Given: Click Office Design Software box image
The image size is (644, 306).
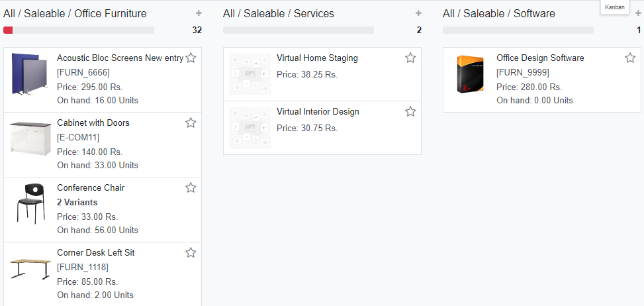Looking at the screenshot, I should 470,74.
